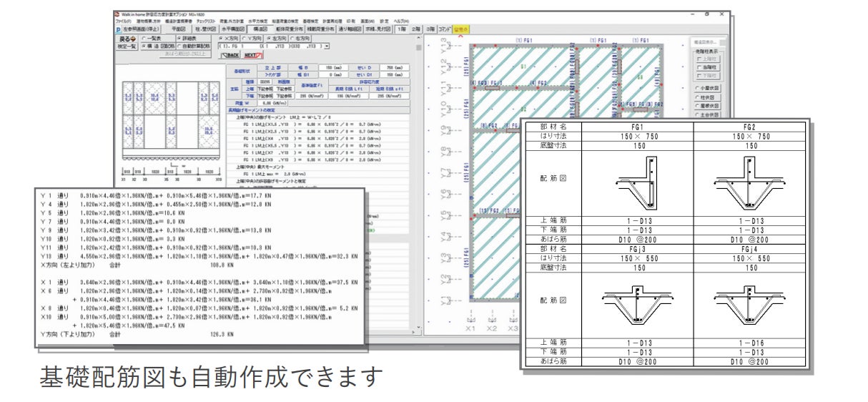Switch to the 柱・壁伏図 view
Viewport: 868px width, 402px height.
(204, 29)
